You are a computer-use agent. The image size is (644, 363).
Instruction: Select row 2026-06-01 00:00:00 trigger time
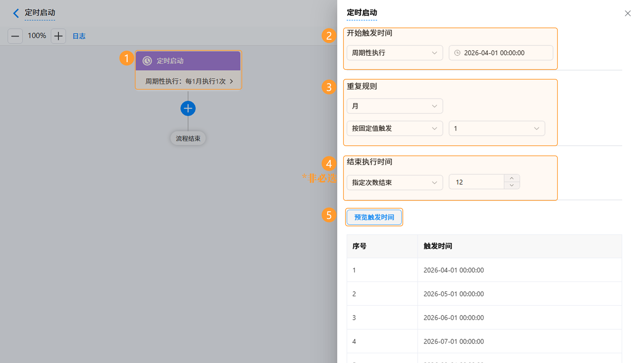pyautogui.click(x=484, y=318)
